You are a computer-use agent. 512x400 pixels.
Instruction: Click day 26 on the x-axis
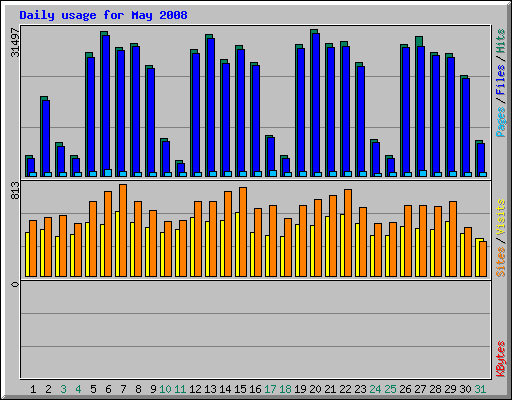pyautogui.click(x=405, y=389)
